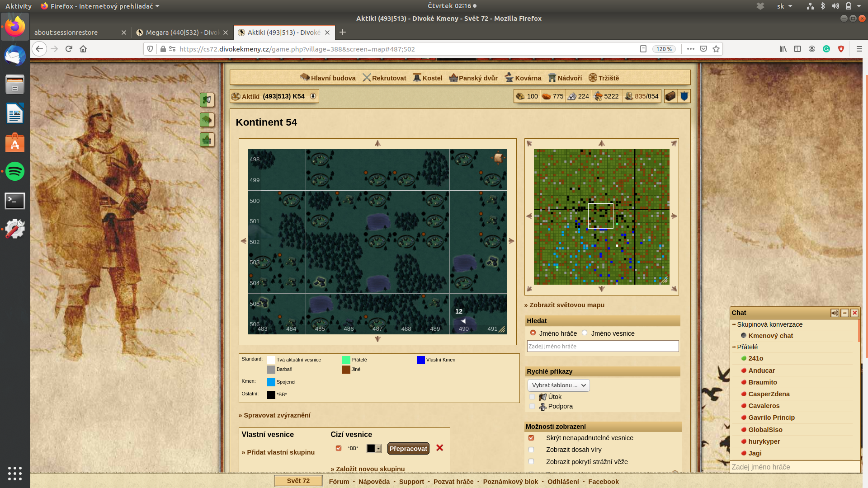Click the Spojenci light blue swatch
The image size is (868, 488).
[x=271, y=382]
